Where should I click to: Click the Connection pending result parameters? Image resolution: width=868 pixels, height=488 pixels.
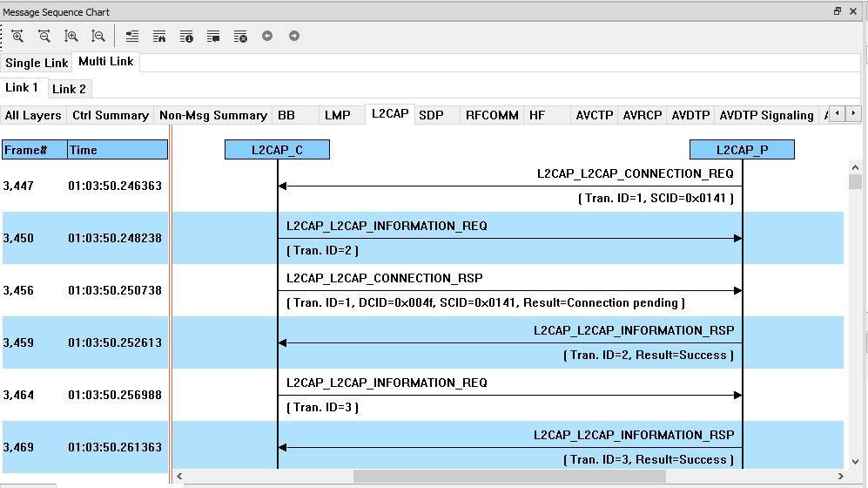tap(486, 303)
